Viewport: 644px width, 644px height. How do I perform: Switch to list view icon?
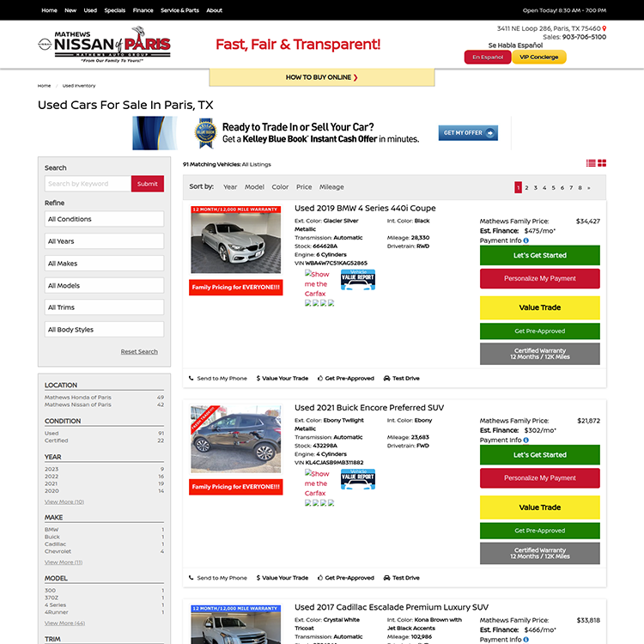pos(591,163)
